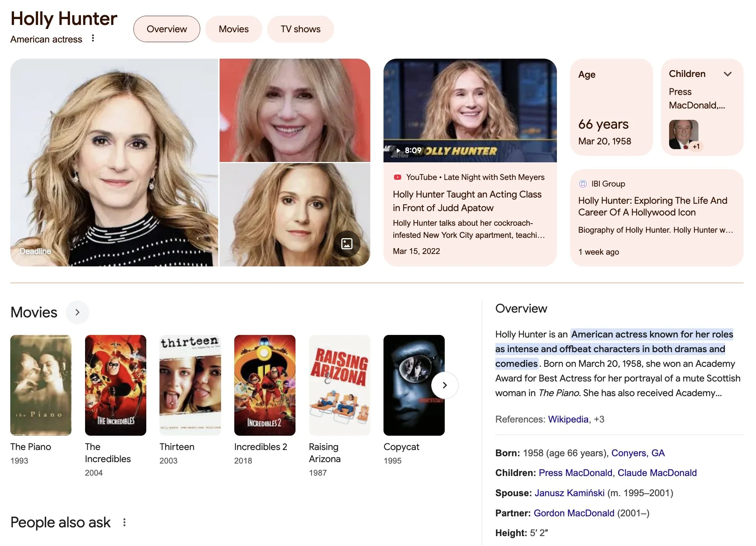
Task: Open three-dot menu next to People also ask
Action: (x=125, y=522)
